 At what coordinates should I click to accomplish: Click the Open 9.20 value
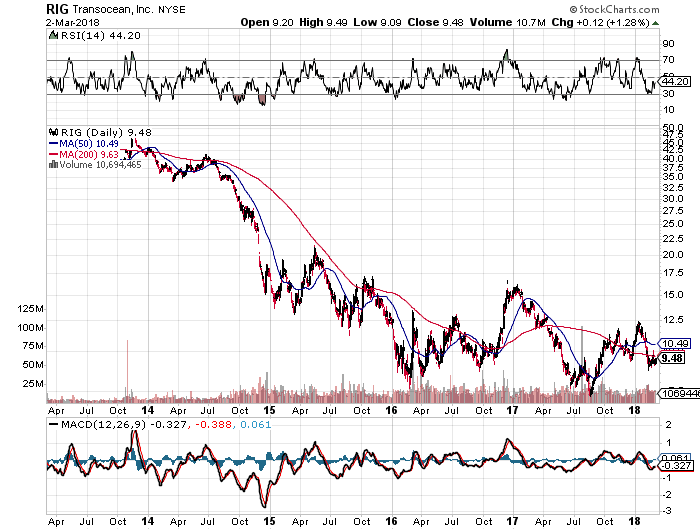point(267,22)
